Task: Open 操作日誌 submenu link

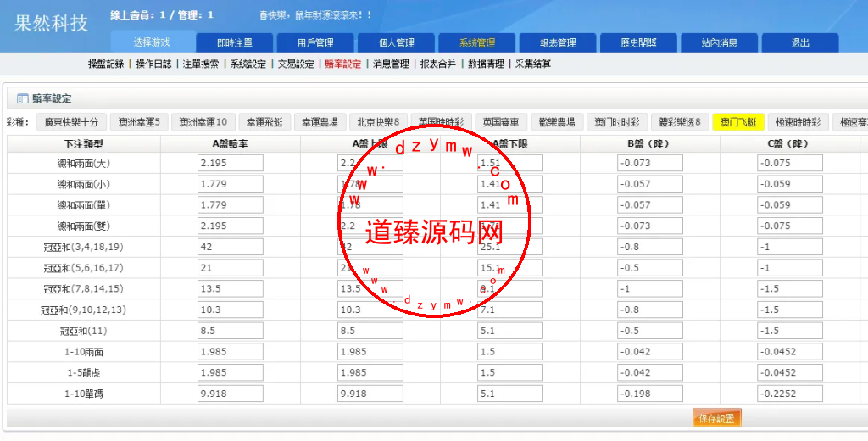Action: coord(154,64)
